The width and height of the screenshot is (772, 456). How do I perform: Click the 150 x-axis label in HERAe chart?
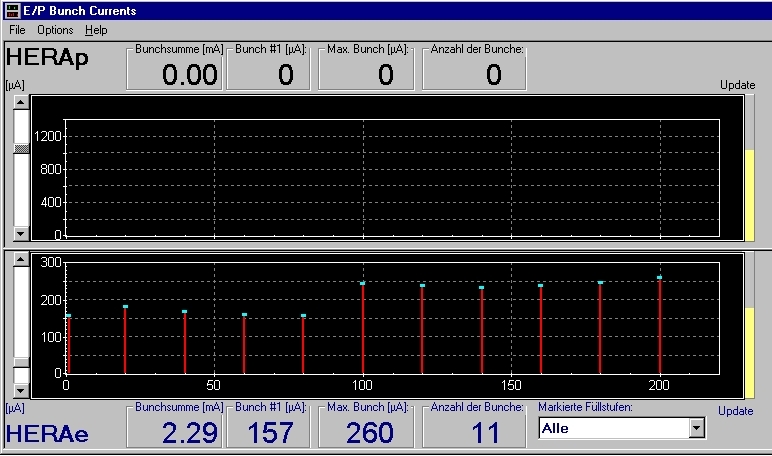pos(511,385)
